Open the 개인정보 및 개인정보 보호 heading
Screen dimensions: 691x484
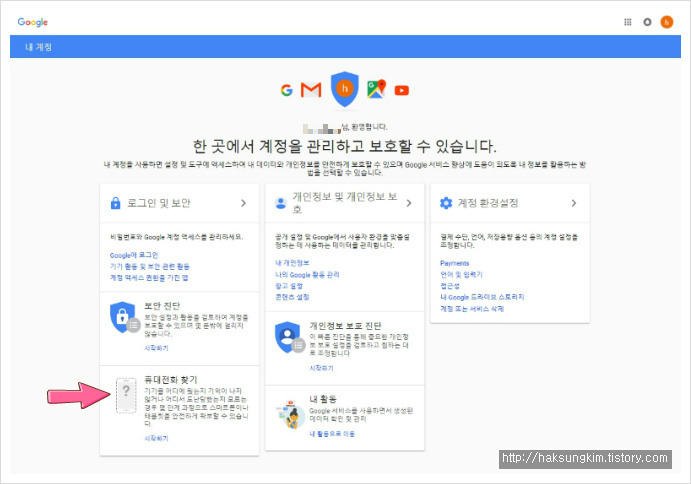345,203
